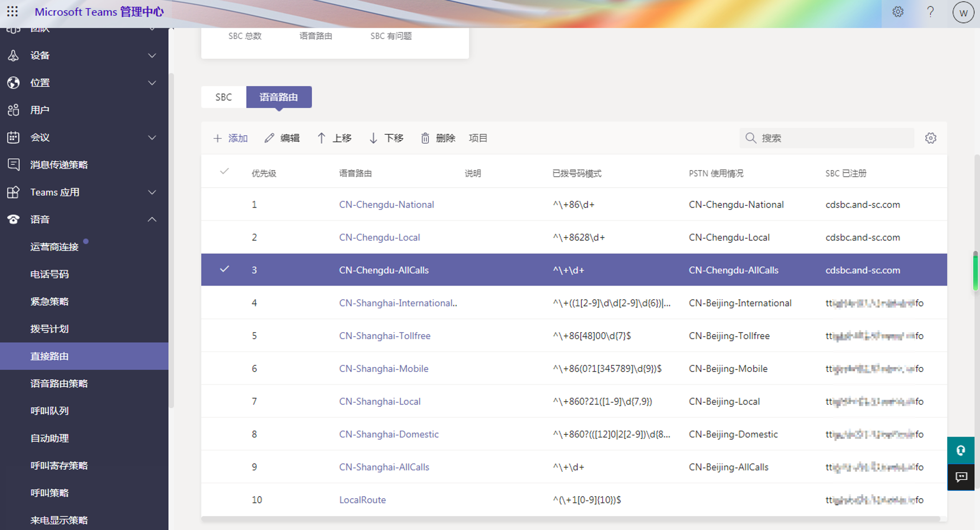Open the table column settings gear icon
Screen dimensions: 980x530
[x=930, y=138]
